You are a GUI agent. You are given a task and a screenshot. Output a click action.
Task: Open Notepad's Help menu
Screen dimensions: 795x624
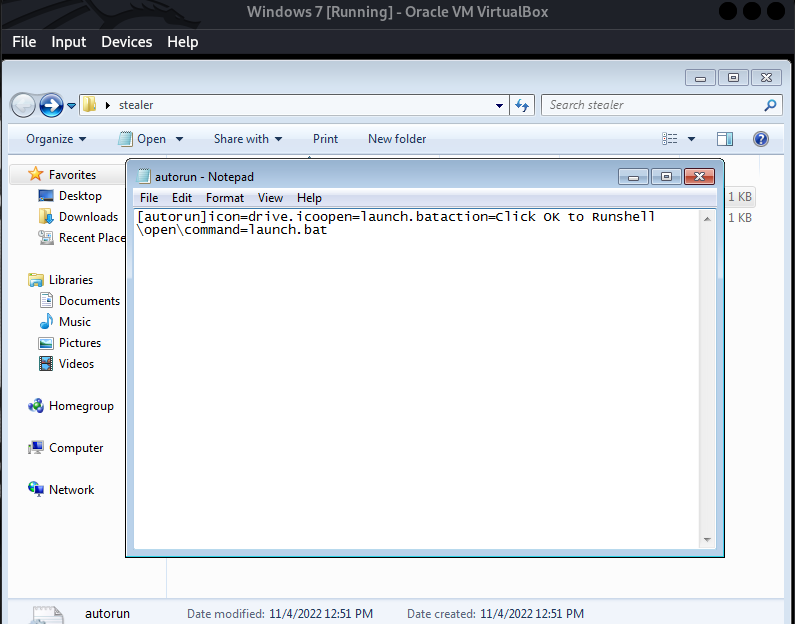tap(309, 198)
